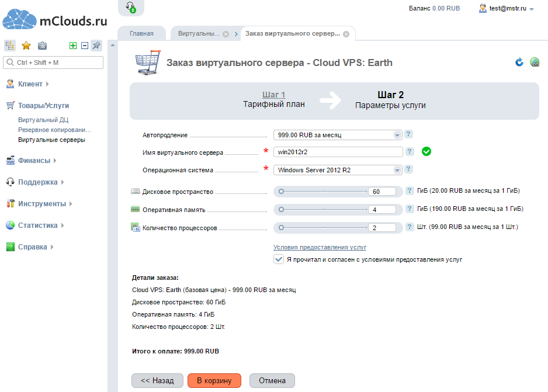Expand the Финансы menu section
548x392 pixels.
tap(32, 160)
